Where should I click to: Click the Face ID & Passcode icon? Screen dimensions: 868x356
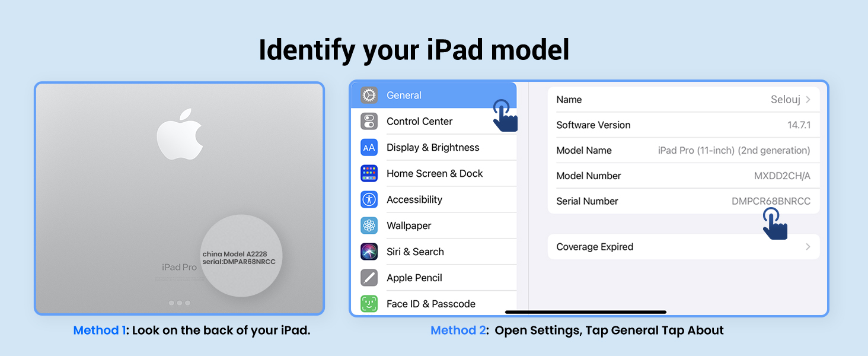(x=369, y=304)
